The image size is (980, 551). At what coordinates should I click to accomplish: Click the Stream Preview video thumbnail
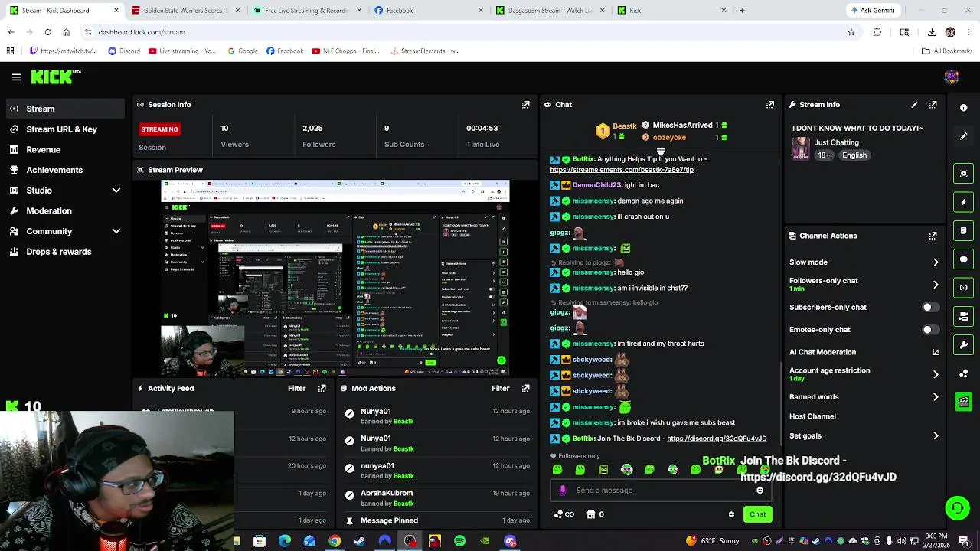pos(335,278)
